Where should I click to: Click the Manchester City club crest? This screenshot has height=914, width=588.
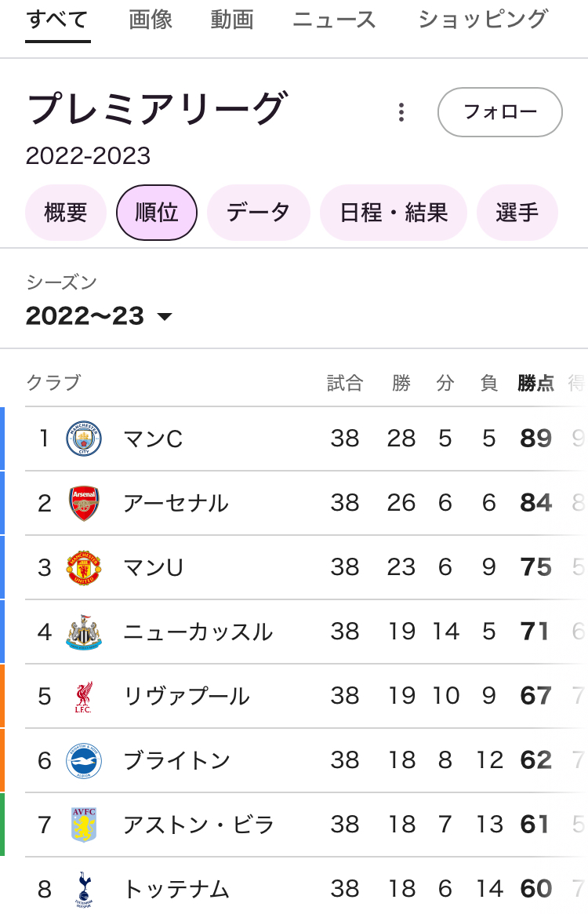point(84,439)
